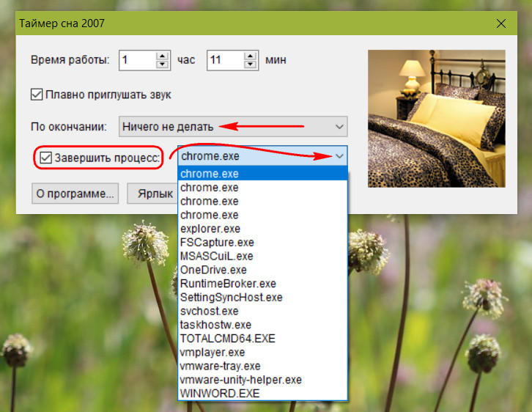Select vmware-tray.exe in the list

(262, 366)
